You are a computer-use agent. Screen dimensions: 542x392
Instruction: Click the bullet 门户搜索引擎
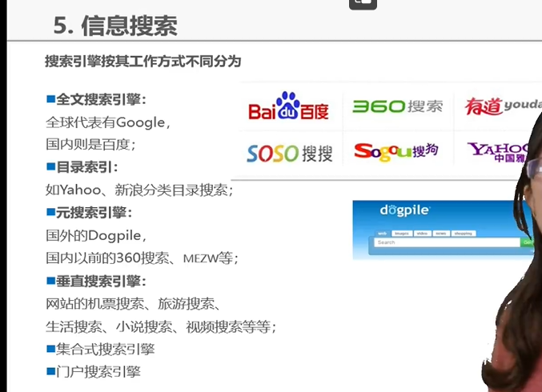(94, 372)
